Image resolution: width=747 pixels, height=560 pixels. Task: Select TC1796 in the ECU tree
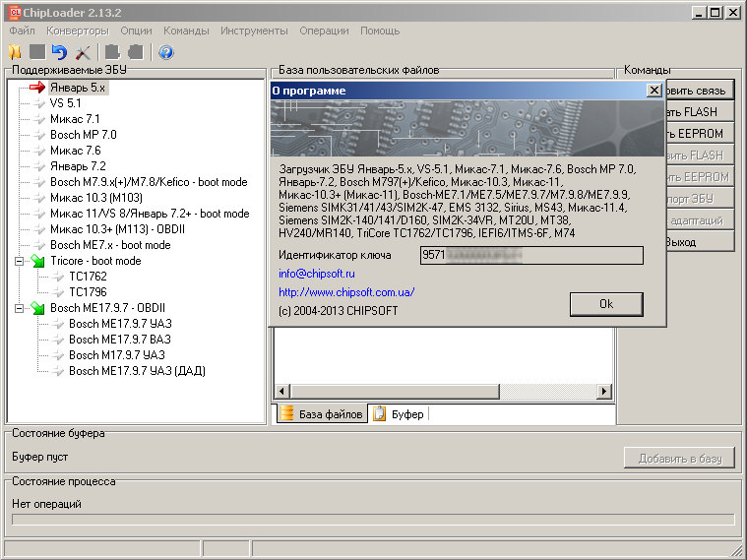(87, 292)
